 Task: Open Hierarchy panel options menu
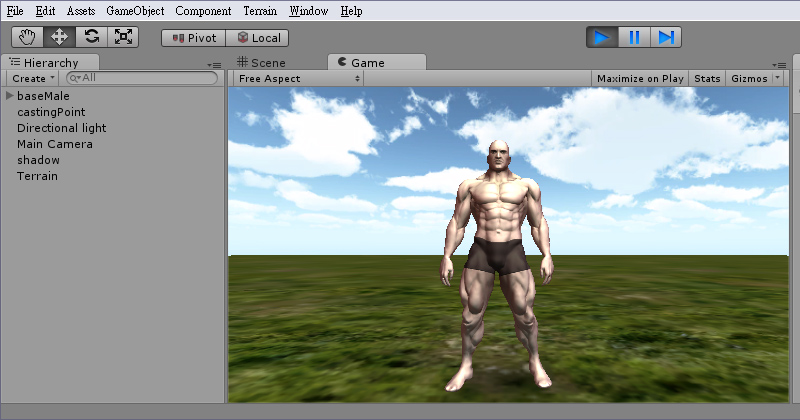(x=214, y=65)
